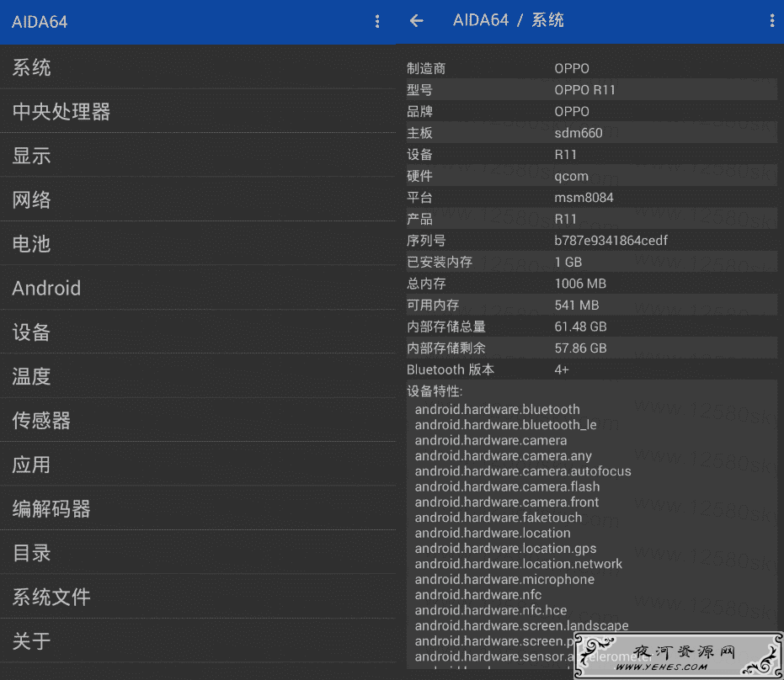
Task: Select the 已安装内存 value 1 GB
Action: click(x=568, y=262)
